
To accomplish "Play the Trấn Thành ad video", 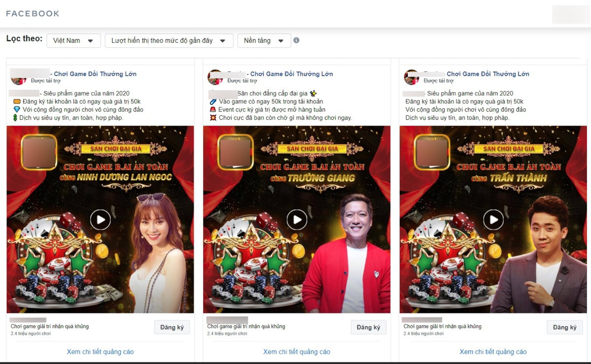I will 493,220.
